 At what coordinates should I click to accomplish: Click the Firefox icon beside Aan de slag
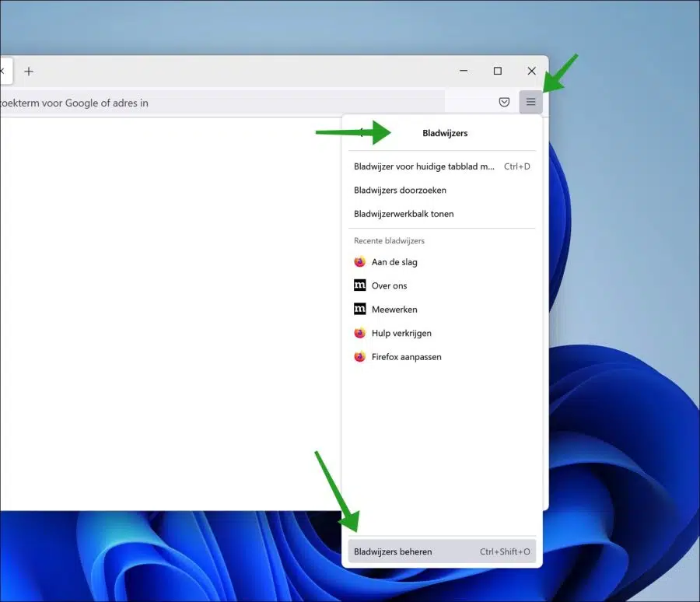click(x=360, y=261)
